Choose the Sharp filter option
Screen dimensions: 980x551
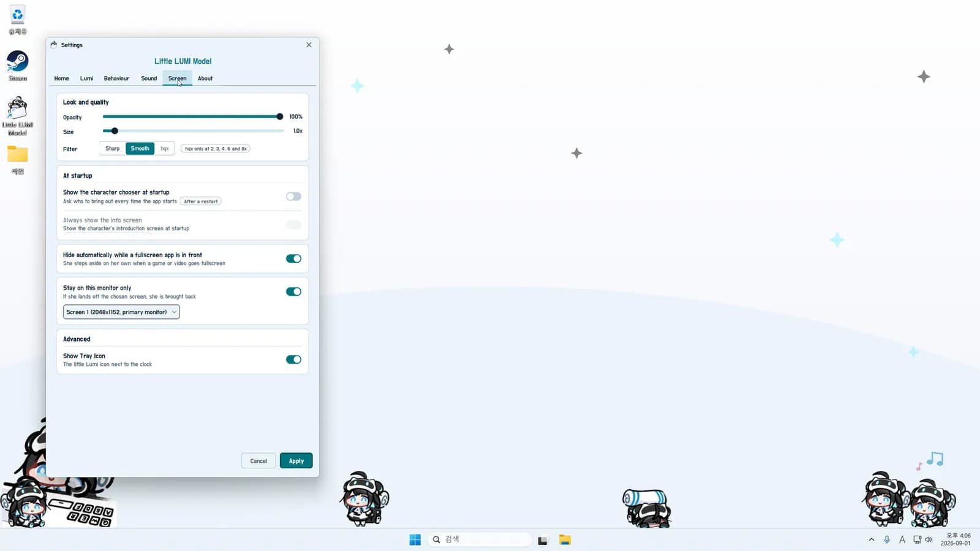pyautogui.click(x=113, y=148)
